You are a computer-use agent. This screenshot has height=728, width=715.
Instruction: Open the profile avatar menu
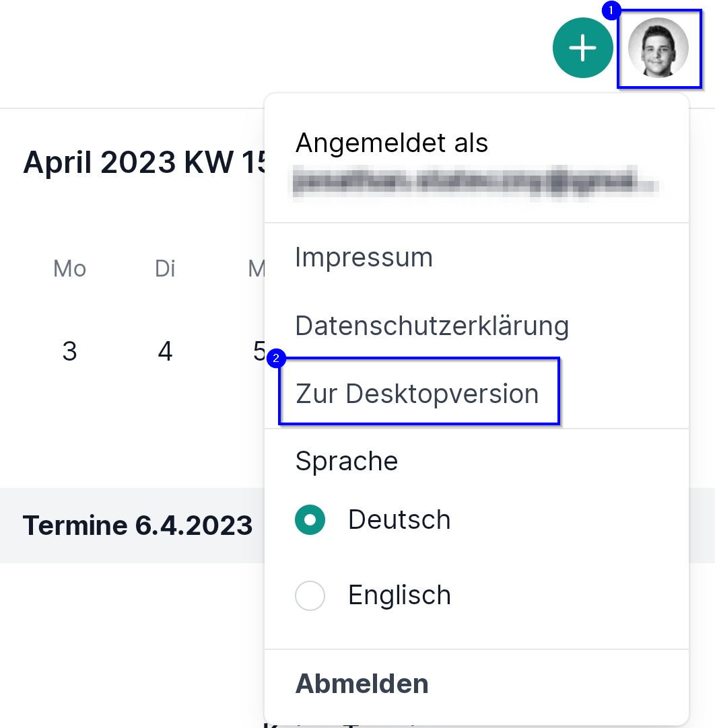click(x=658, y=48)
